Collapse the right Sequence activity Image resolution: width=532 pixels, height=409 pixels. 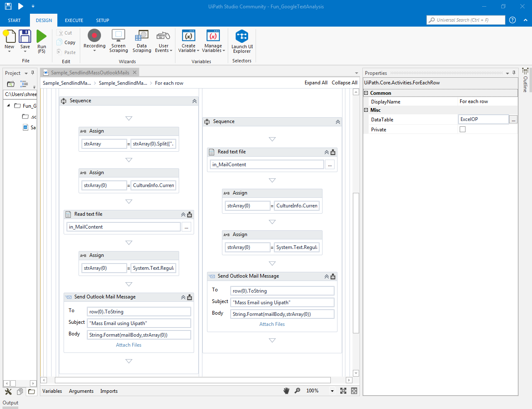[338, 122]
